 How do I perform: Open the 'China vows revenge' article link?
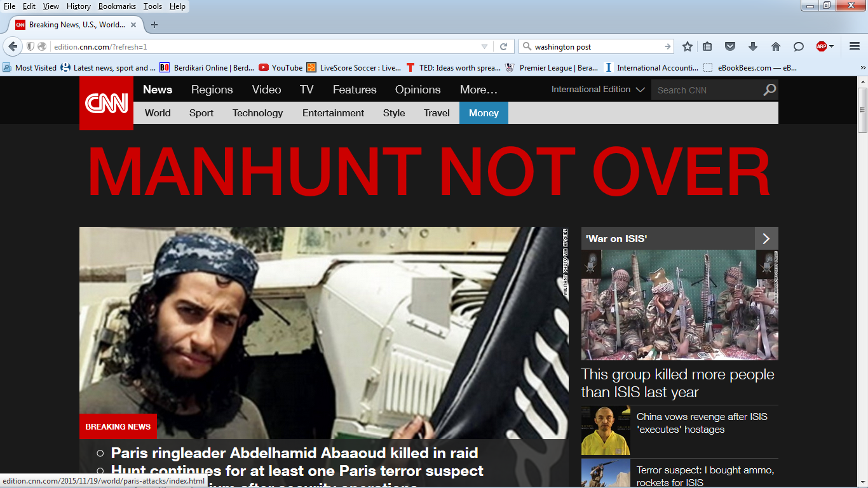coord(702,423)
